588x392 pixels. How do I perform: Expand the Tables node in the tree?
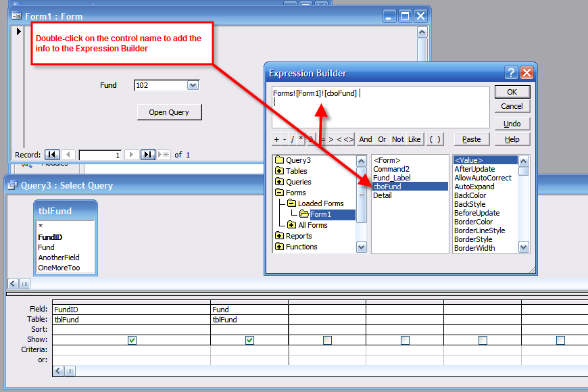pyautogui.click(x=279, y=171)
